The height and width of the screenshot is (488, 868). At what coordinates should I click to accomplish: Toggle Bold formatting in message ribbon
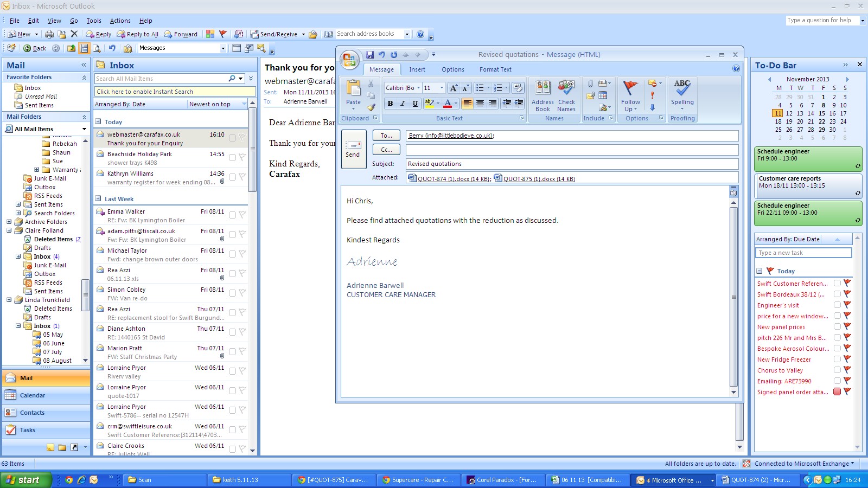[390, 104]
